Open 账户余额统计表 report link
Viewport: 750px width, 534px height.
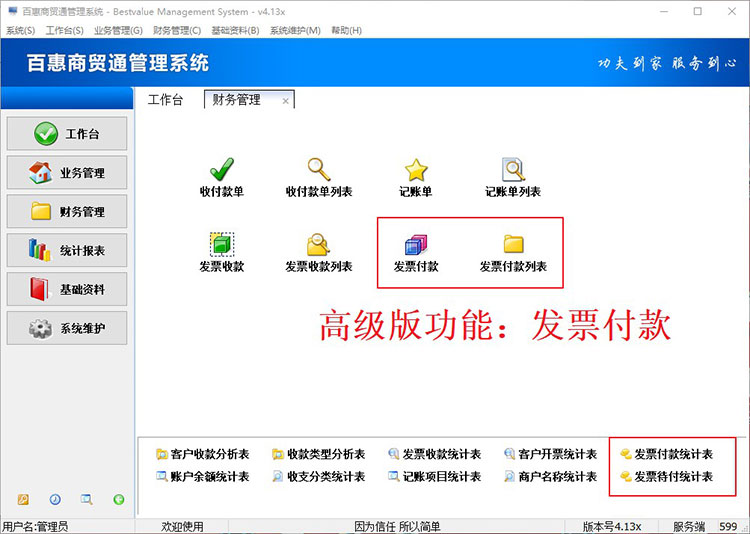[203, 477]
